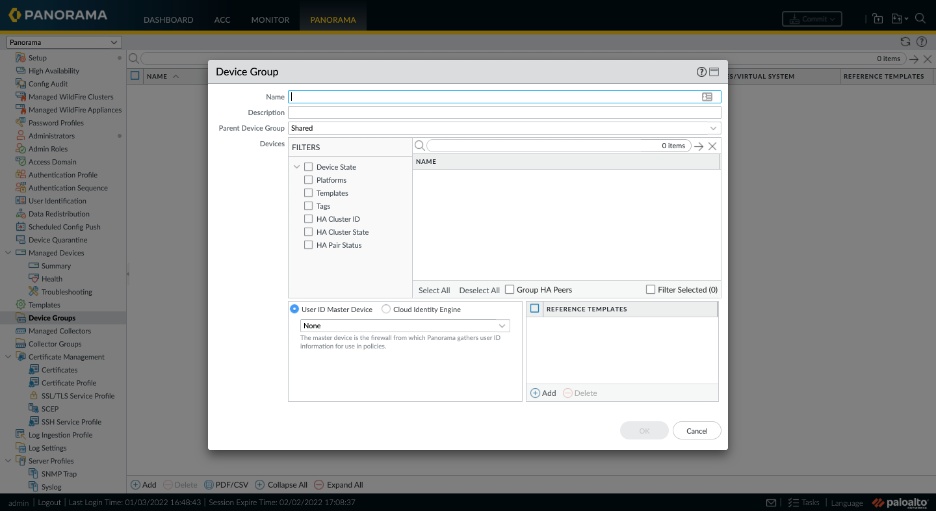
Task: Switch to the MONITOR tab
Action: tap(270, 20)
